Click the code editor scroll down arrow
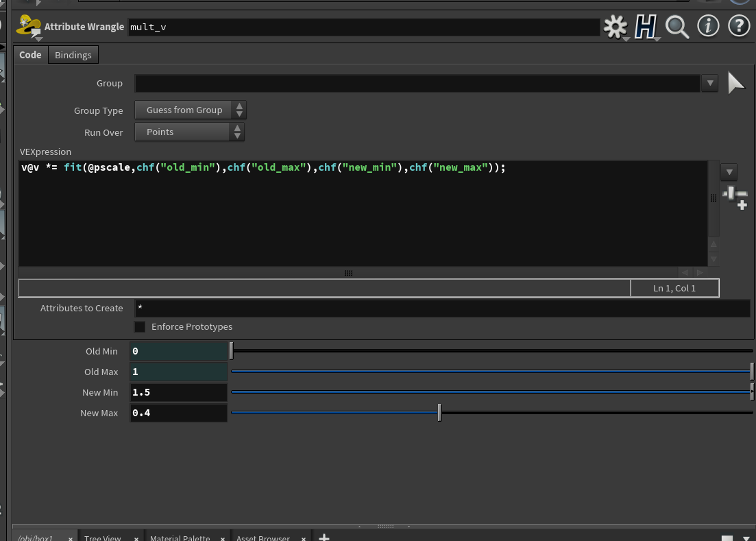The image size is (756, 541). point(714,259)
